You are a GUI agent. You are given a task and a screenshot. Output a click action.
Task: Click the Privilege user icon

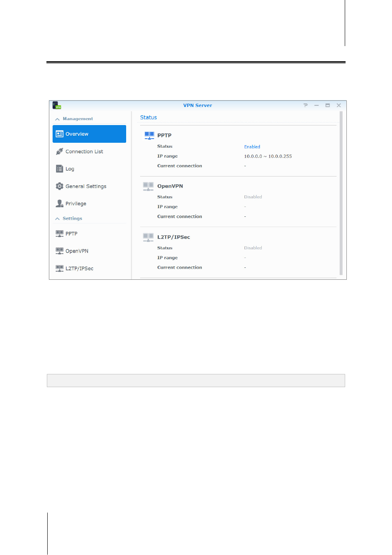click(60, 204)
